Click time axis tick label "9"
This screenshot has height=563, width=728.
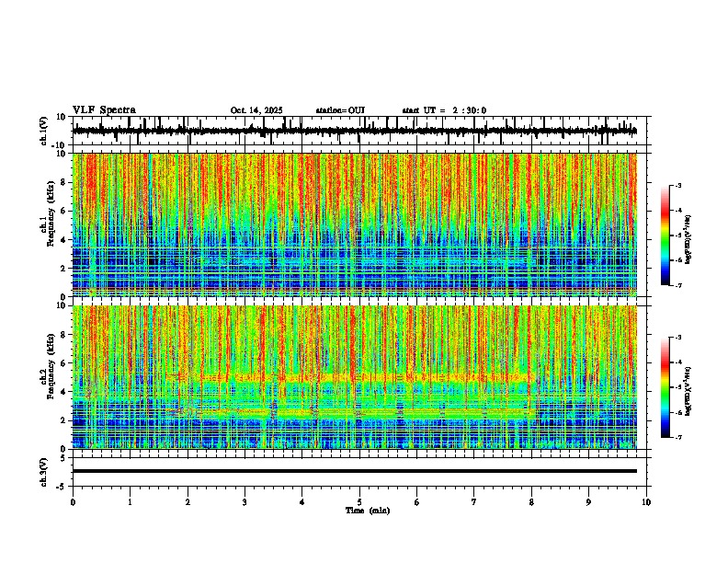588,502
